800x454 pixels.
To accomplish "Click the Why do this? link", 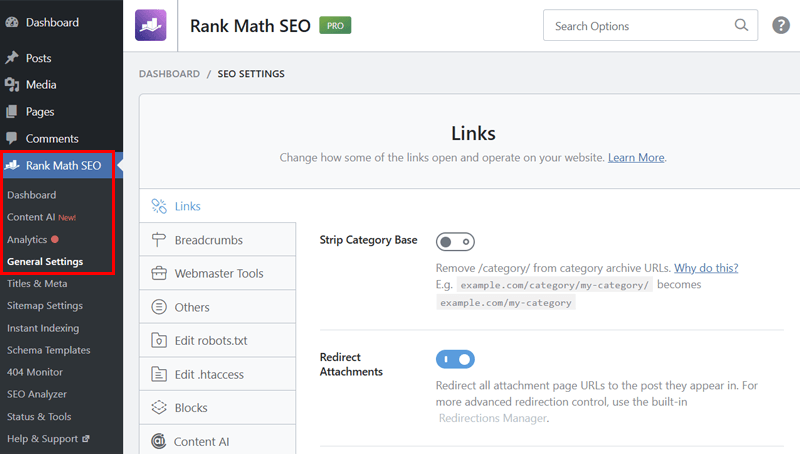I will [706, 268].
